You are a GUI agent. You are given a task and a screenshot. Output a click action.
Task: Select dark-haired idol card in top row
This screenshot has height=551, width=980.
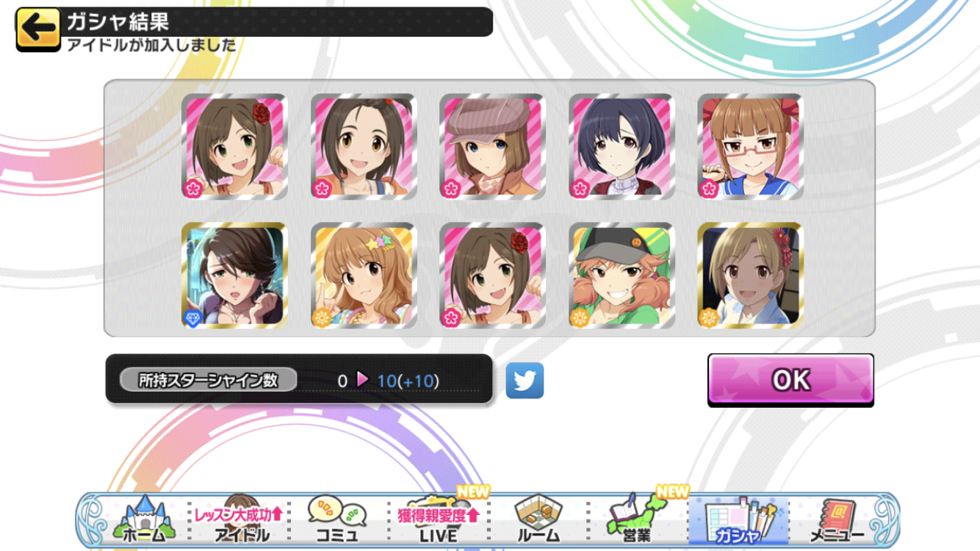click(x=621, y=147)
